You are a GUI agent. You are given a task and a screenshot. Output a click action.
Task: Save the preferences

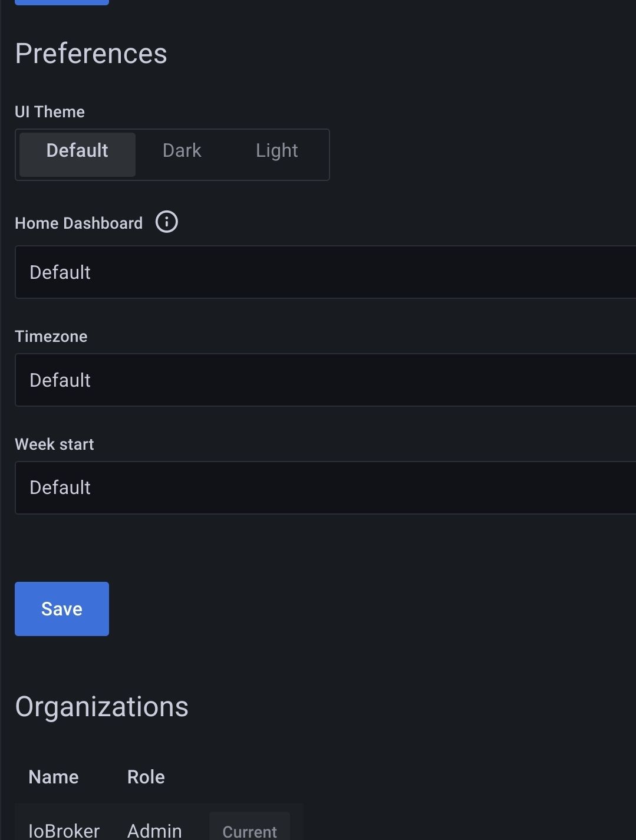coord(62,609)
